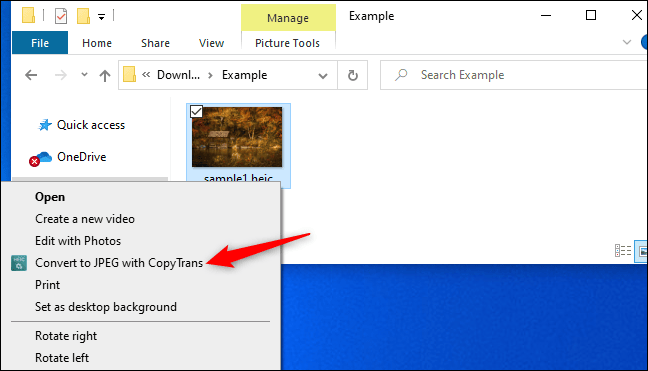The width and height of the screenshot is (648, 371).
Task: Click the Example breadcrumb in address bar
Action: (x=244, y=75)
